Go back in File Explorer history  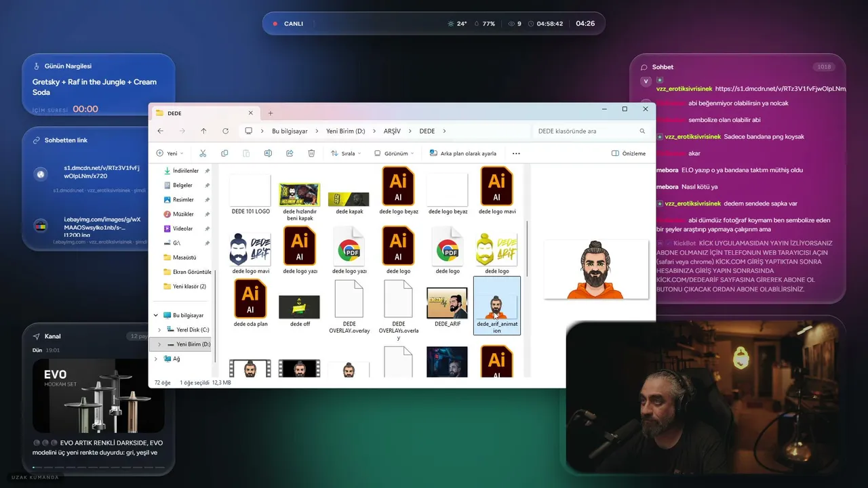coord(161,131)
